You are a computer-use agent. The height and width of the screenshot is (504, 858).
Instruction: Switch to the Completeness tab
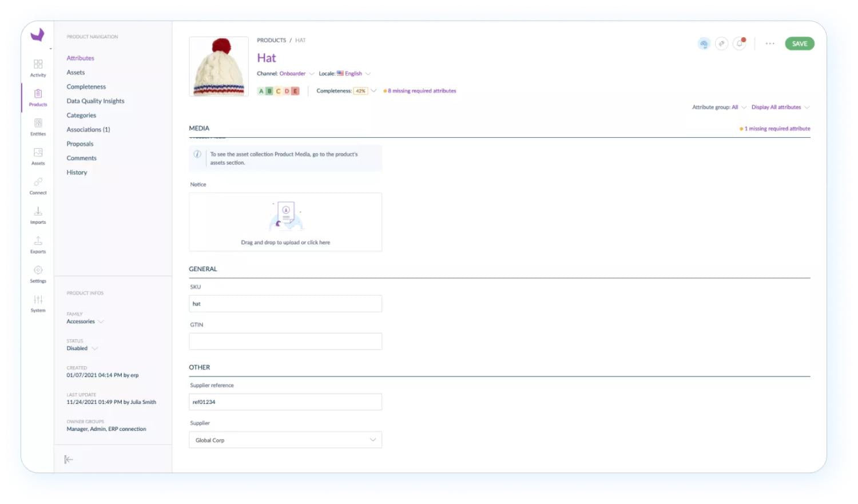(x=86, y=87)
